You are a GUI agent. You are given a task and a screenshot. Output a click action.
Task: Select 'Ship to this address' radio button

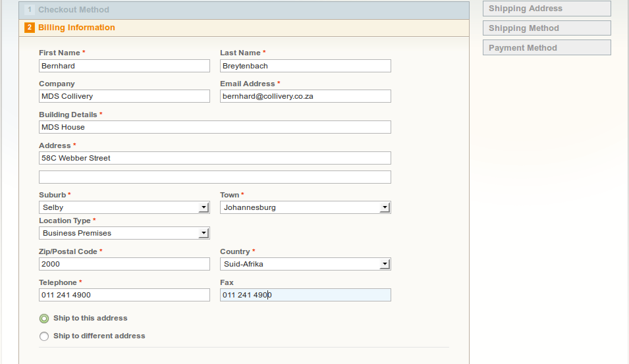coord(44,319)
